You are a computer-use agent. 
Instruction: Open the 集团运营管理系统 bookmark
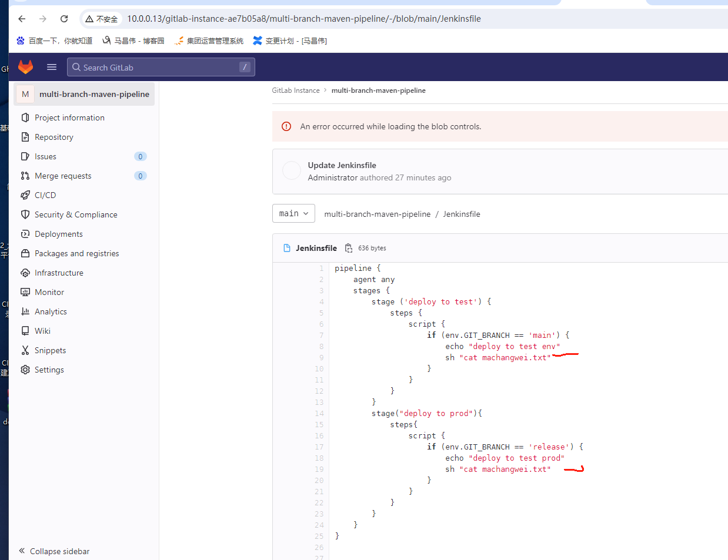[209, 41]
